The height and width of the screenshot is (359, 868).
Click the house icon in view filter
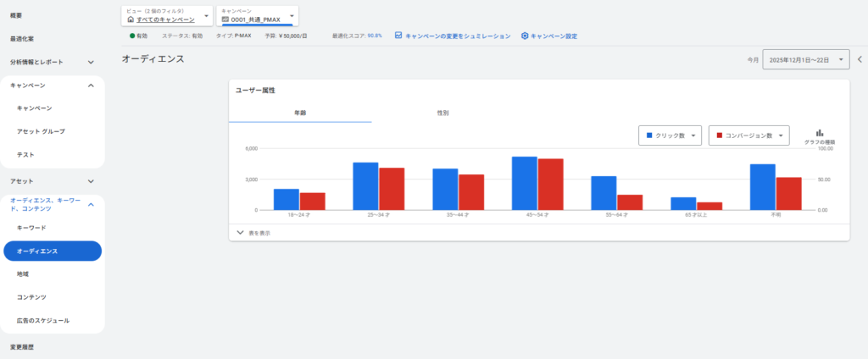click(131, 19)
